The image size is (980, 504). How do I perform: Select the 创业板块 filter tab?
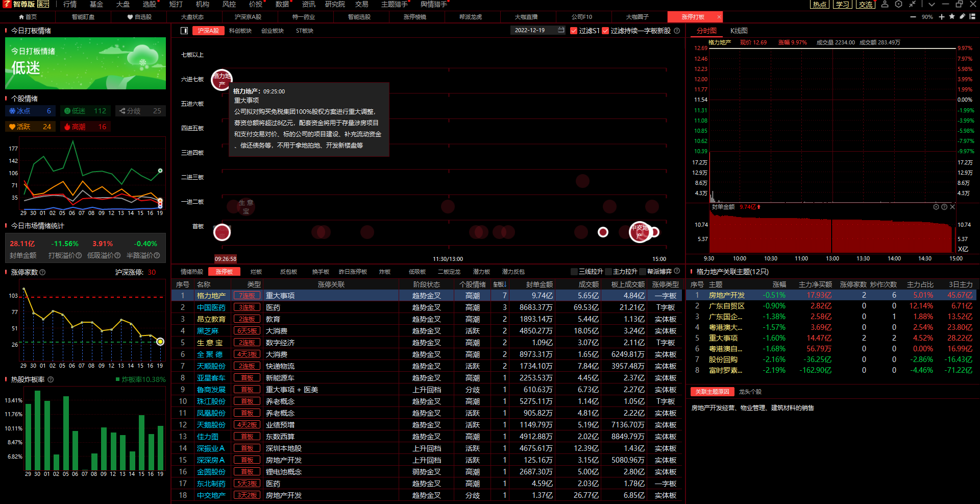pos(273,31)
